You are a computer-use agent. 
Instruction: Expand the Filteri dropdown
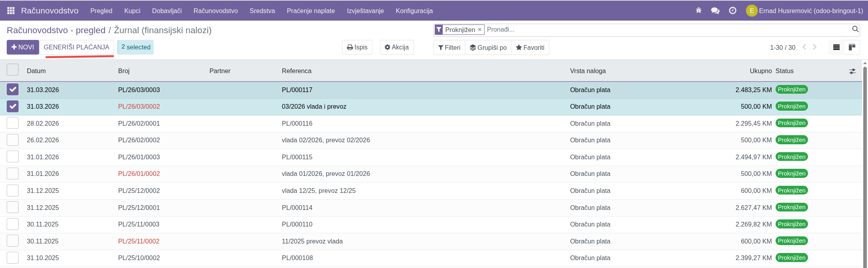coord(449,47)
